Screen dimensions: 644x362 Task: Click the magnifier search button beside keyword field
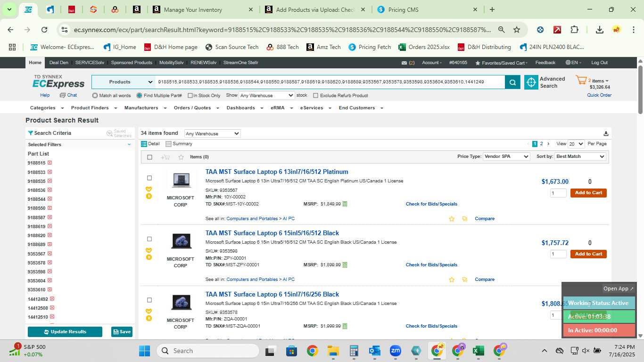pos(512,82)
